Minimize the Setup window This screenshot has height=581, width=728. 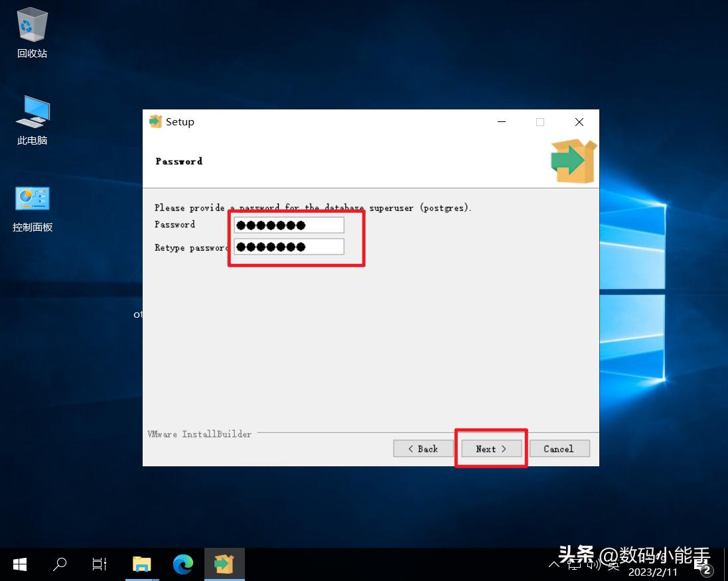click(x=502, y=122)
